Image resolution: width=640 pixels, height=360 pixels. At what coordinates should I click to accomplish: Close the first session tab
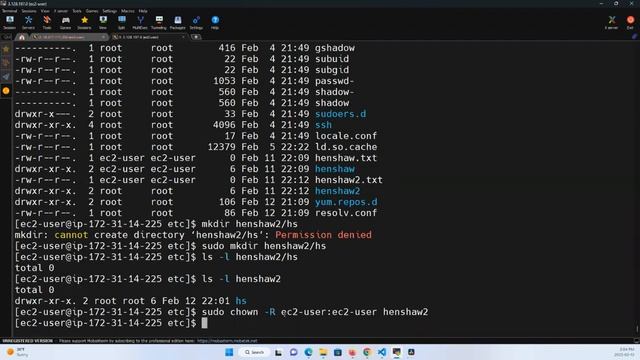click(x=104, y=37)
